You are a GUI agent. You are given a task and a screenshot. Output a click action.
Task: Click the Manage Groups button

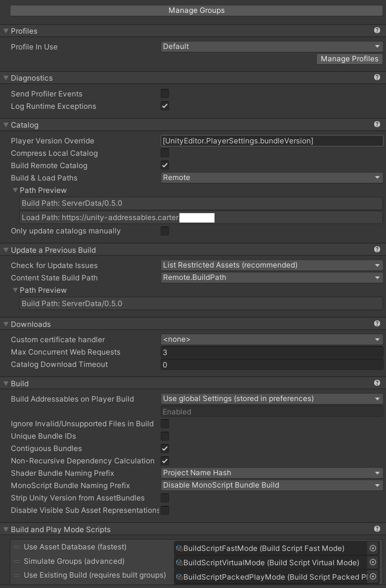[x=196, y=10]
